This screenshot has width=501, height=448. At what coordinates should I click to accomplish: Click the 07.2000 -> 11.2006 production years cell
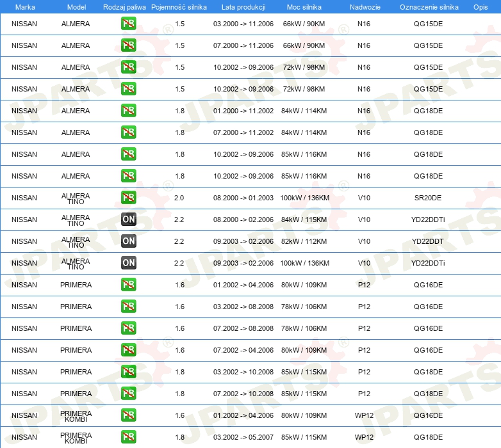(243, 45)
